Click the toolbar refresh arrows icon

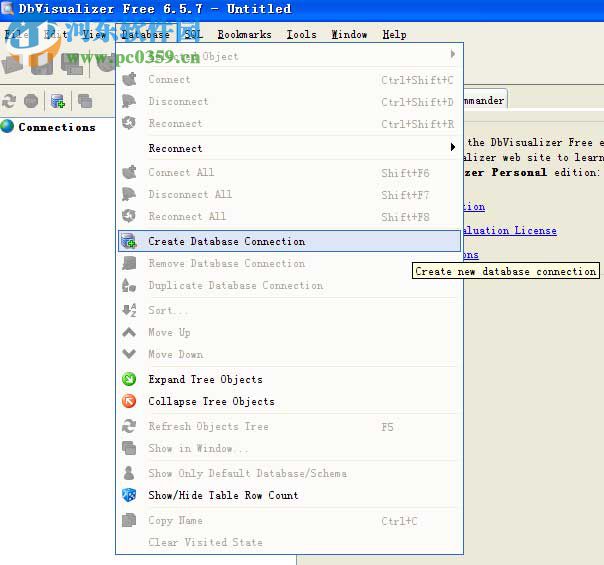tap(9, 101)
